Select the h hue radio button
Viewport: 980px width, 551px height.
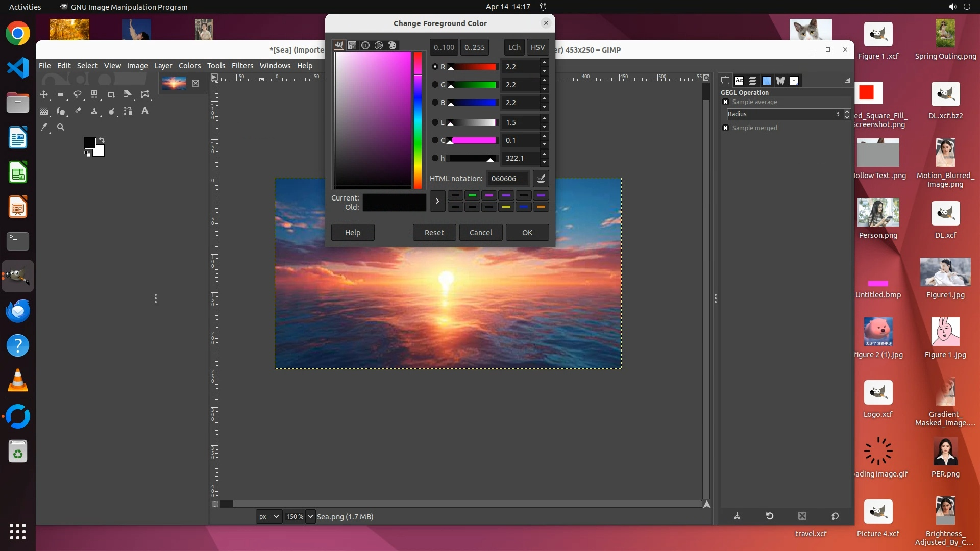(435, 158)
